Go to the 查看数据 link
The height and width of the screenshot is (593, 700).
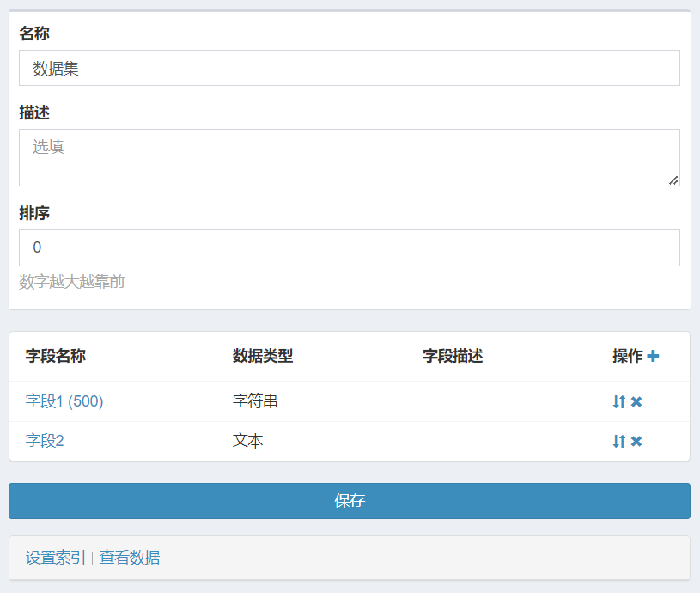tap(130, 558)
